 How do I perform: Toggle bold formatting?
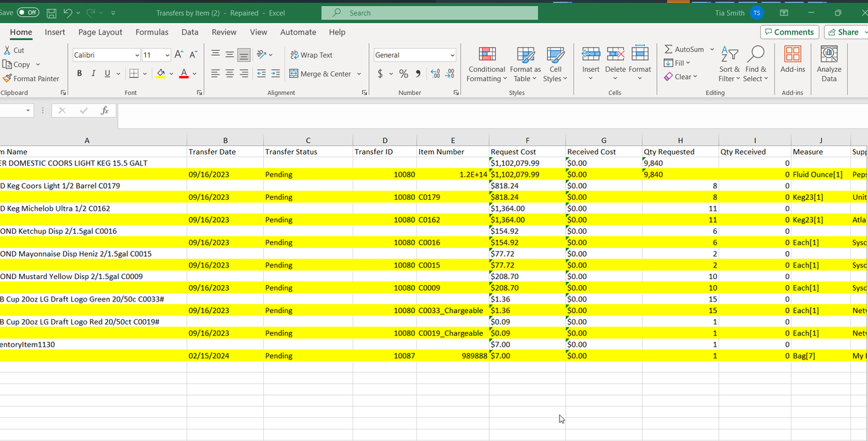tap(79, 73)
